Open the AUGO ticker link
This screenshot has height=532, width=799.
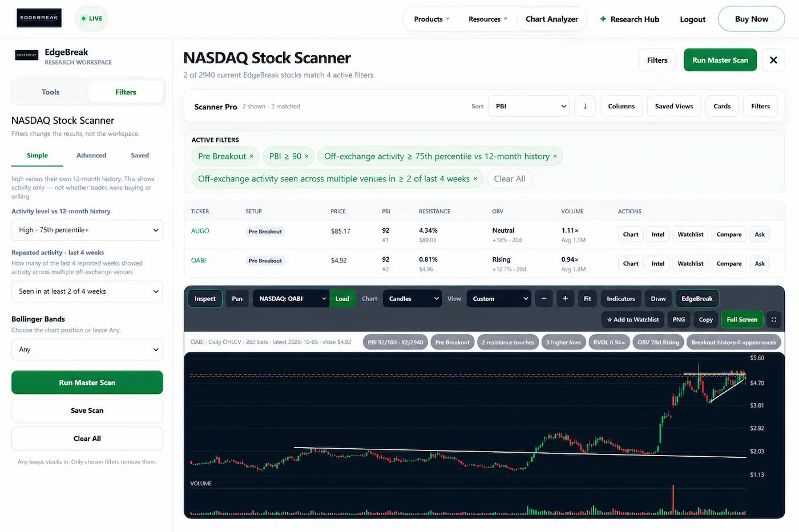(x=200, y=231)
